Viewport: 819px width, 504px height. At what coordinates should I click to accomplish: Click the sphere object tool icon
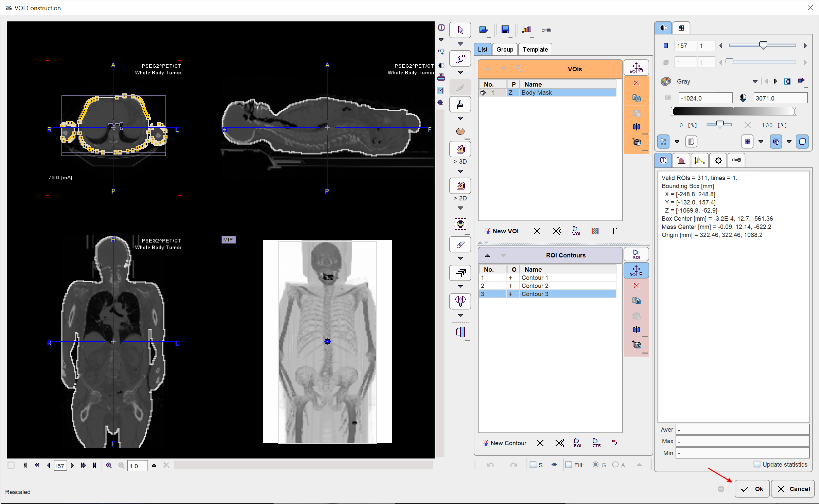(460, 131)
